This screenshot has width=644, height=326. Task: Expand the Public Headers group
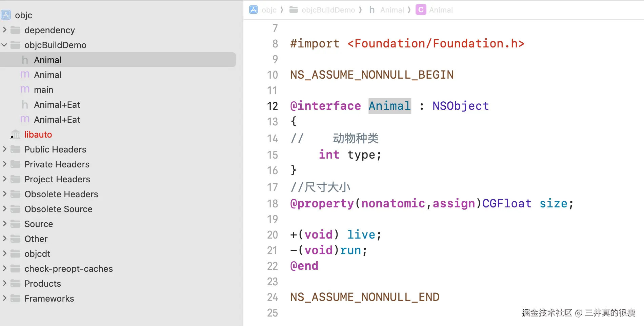[x=5, y=149]
